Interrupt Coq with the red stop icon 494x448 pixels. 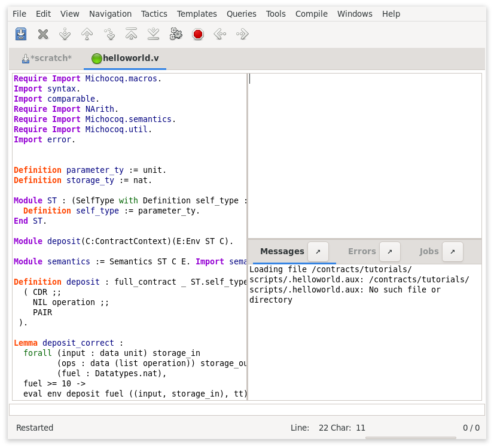click(x=197, y=34)
